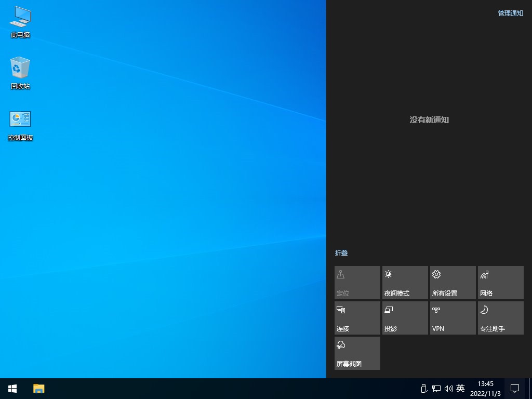Close the action center via taskbar notification icon
The width and height of the screenshot is (532, 399).
[x=515, y=389]
